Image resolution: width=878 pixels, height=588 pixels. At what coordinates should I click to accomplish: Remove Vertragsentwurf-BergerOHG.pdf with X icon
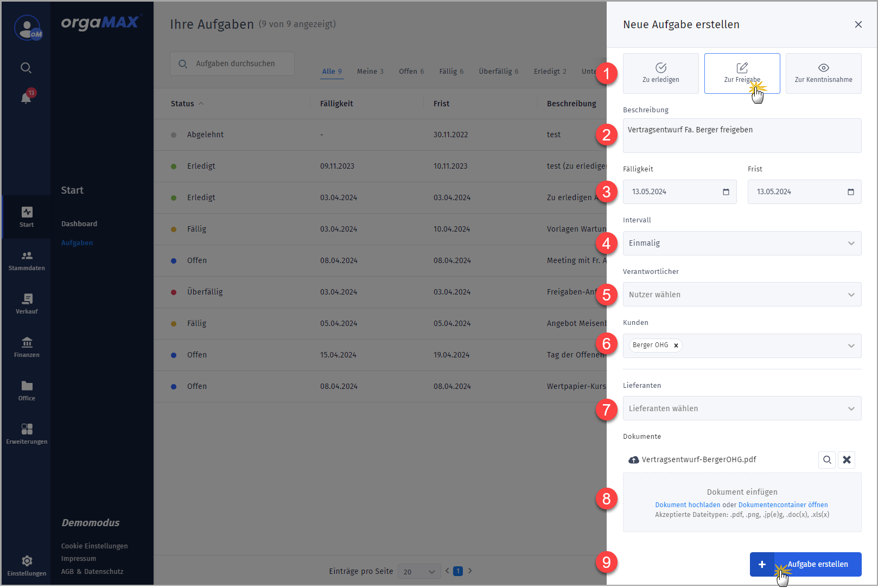pos(847,459)
